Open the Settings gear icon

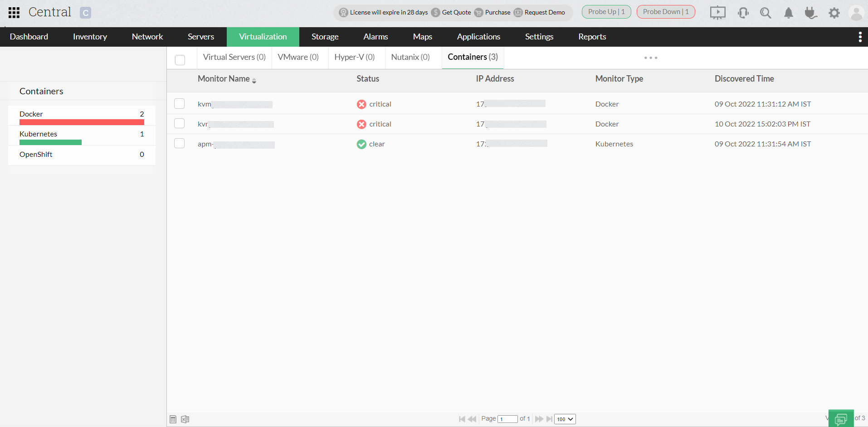(834, 13)
